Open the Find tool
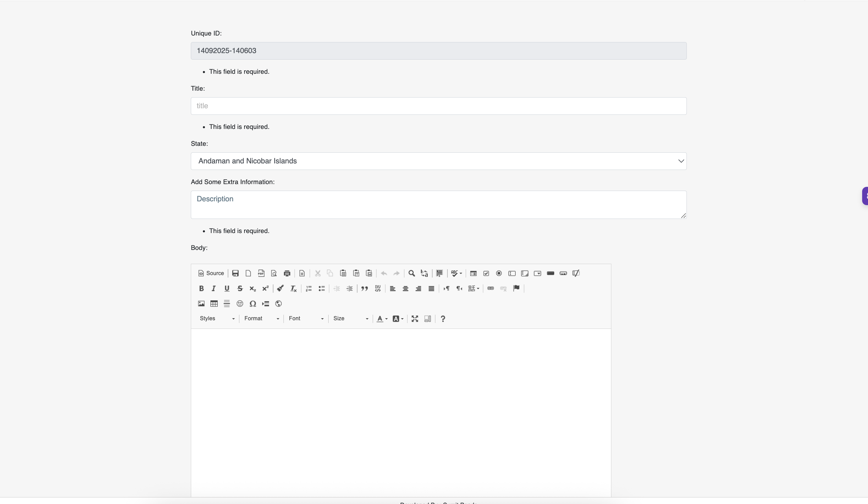Viewport: 868px width, 504px height. [x=412, y=273]
